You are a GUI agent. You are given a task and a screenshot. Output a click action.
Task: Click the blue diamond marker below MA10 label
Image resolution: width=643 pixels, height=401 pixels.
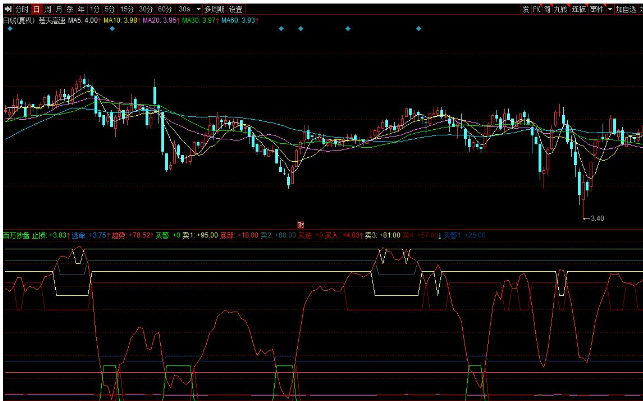pyautogui.click(x=112, y=29)
